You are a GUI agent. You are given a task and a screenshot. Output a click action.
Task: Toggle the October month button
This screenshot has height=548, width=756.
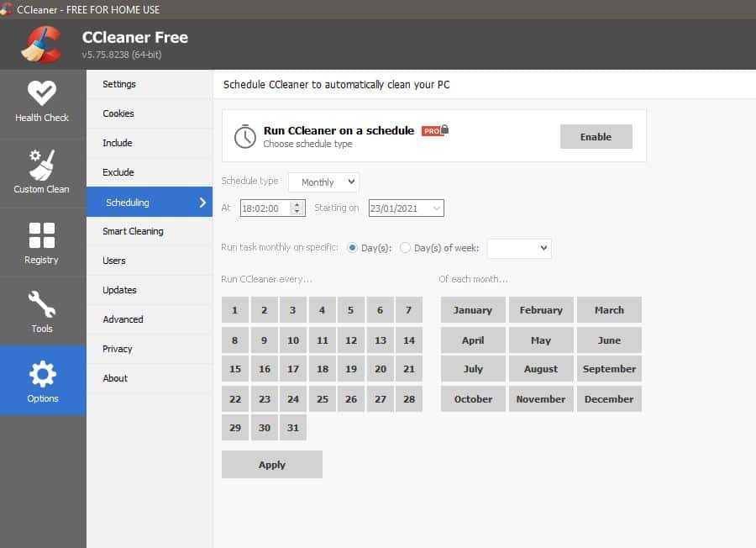tap(473, 399)
